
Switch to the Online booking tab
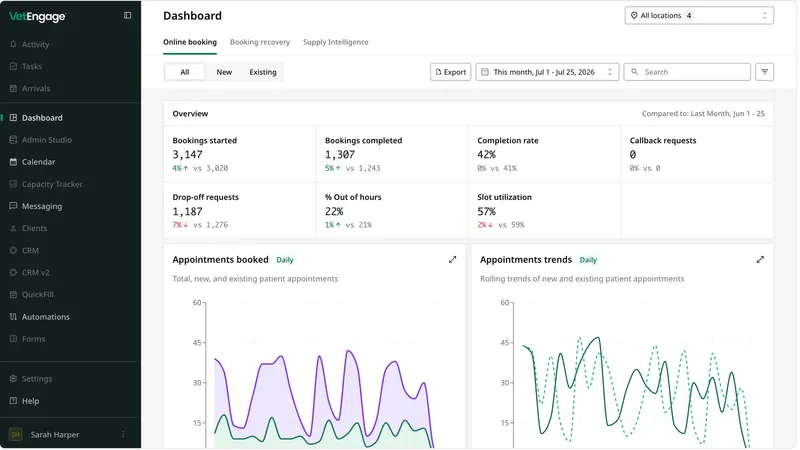(x=190, y=42)
